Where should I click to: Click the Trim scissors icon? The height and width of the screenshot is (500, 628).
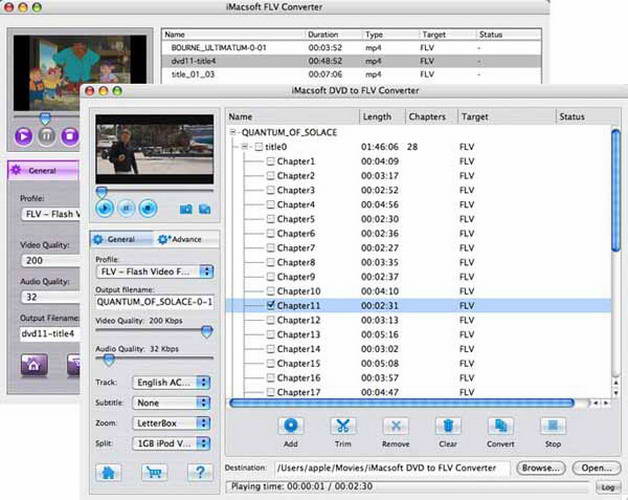(x=342, y=427)
